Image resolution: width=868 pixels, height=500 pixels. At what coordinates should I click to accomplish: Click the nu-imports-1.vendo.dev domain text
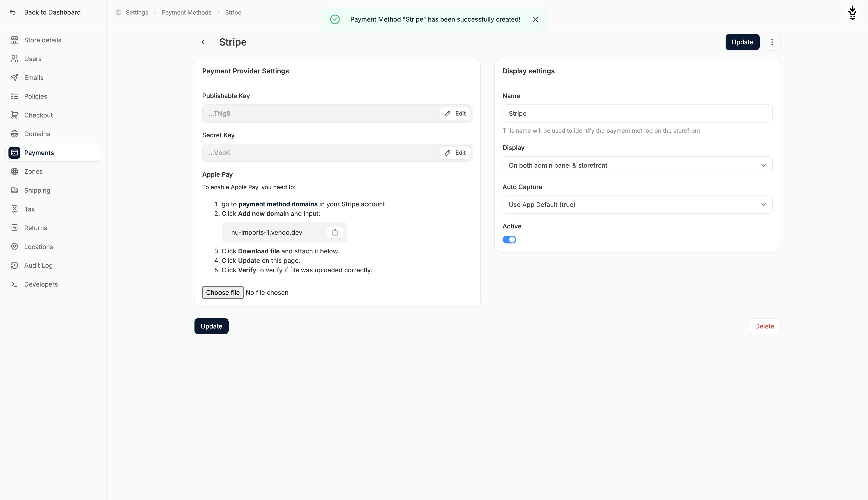coord(267,233)
